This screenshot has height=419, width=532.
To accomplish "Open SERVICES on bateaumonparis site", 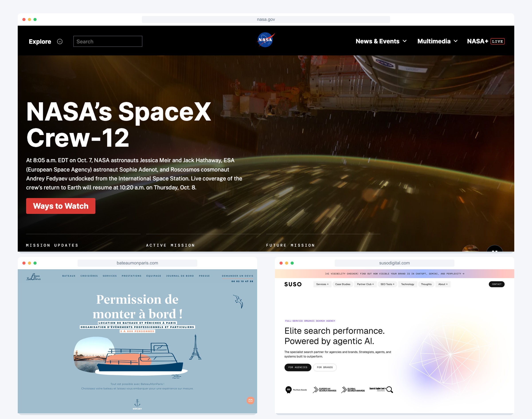I will [110, 276].
